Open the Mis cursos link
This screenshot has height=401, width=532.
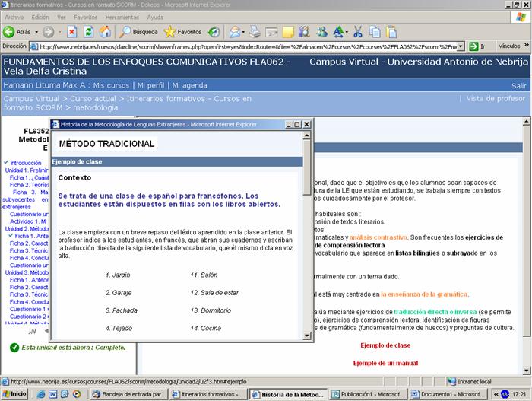[111, 85]
